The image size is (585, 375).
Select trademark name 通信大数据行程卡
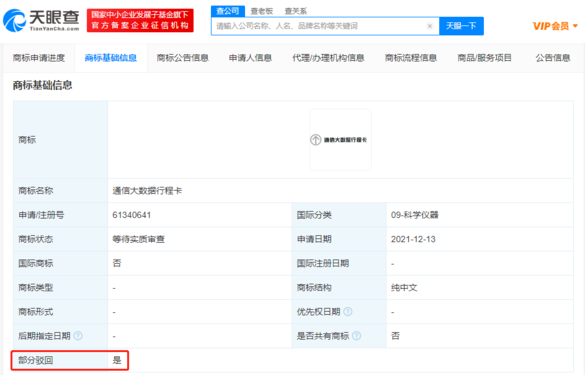pyautogui.click(x=147, y=191)
